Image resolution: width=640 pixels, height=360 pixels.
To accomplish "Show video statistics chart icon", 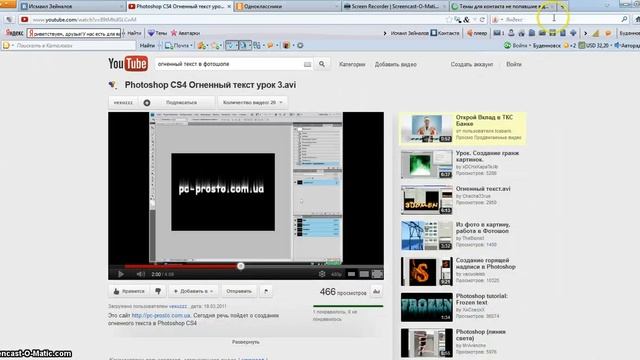I will point(376,291).
